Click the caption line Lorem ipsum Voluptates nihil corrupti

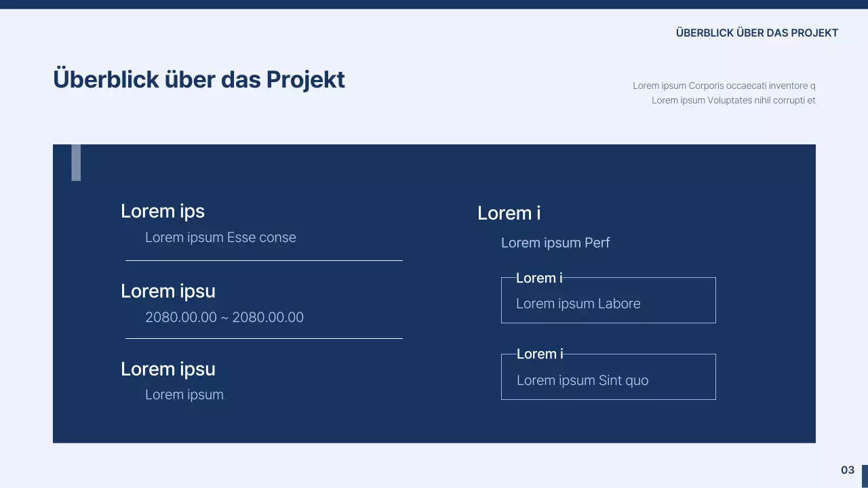coord(732,100)
